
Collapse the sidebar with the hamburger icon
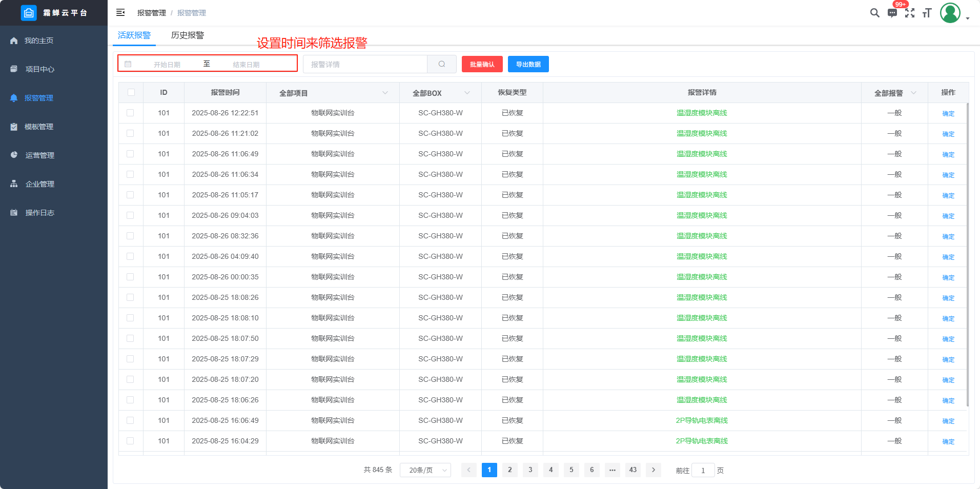[120, 13]
